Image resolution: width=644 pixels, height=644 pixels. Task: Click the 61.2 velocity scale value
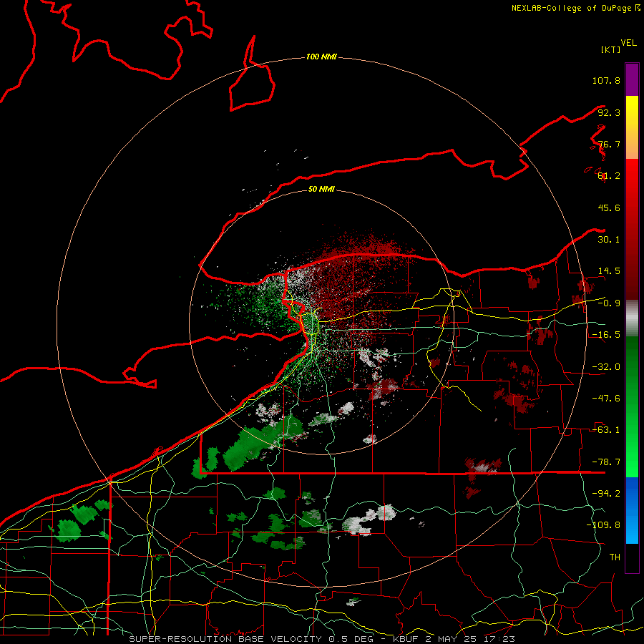coord(609,176)
